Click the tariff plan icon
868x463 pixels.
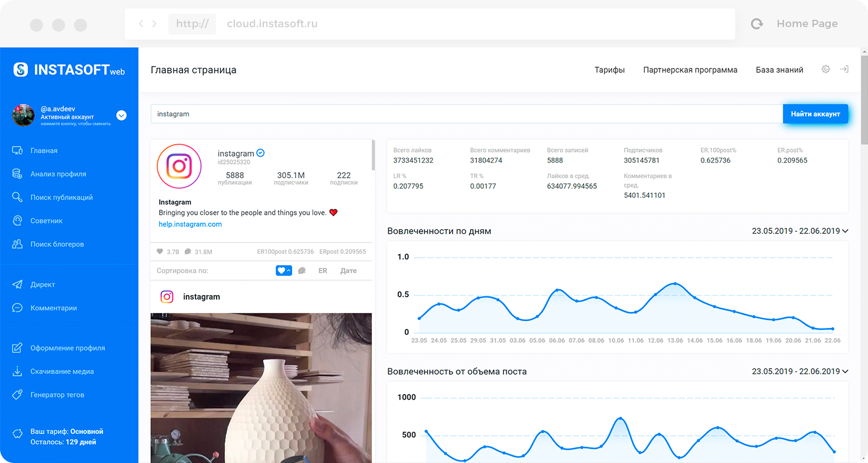click(x=18, y=434)
